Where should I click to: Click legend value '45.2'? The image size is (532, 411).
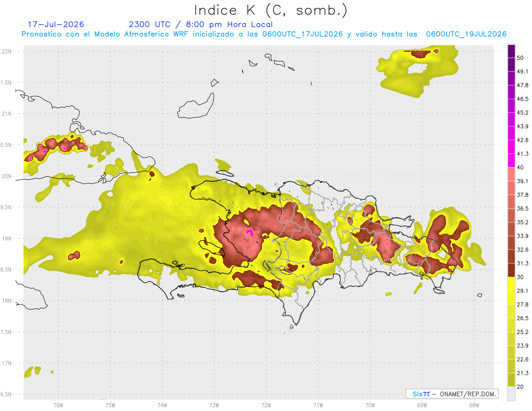coord(523,113)
